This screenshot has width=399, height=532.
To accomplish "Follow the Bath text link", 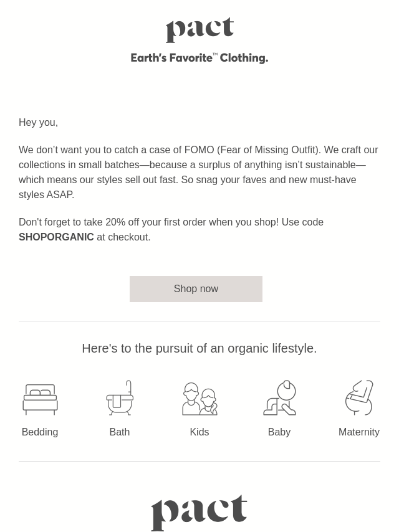I will point(120,432).
